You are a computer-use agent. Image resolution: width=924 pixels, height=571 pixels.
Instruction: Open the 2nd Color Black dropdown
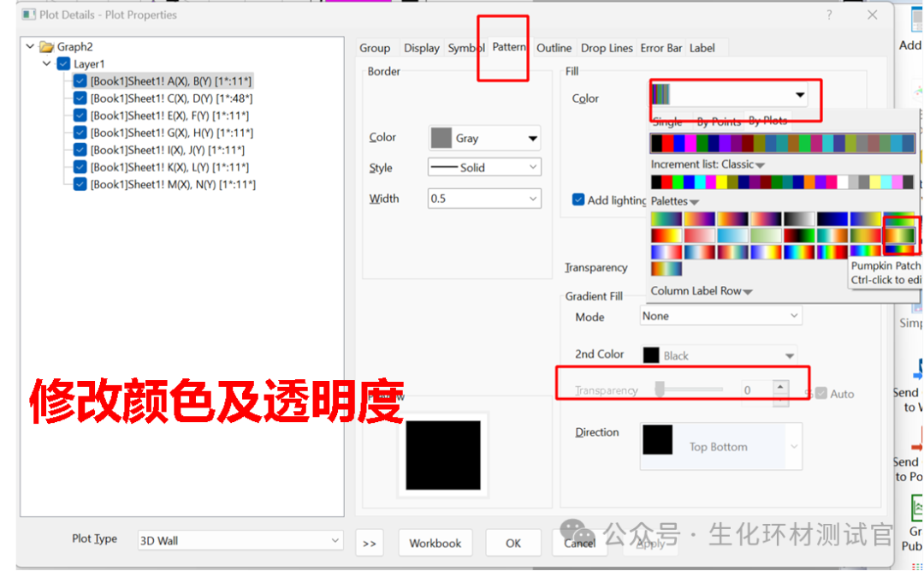point(719,355)
